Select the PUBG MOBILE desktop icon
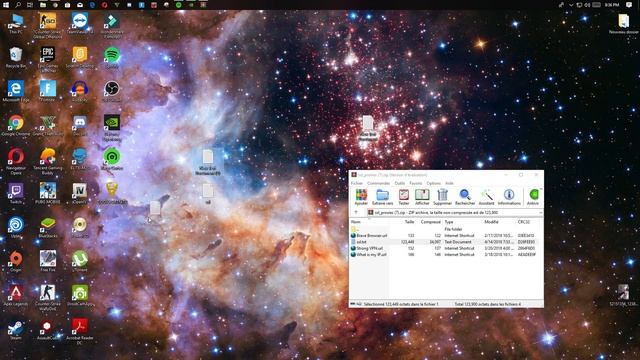 pyautogui.click(x=48, y=193)
